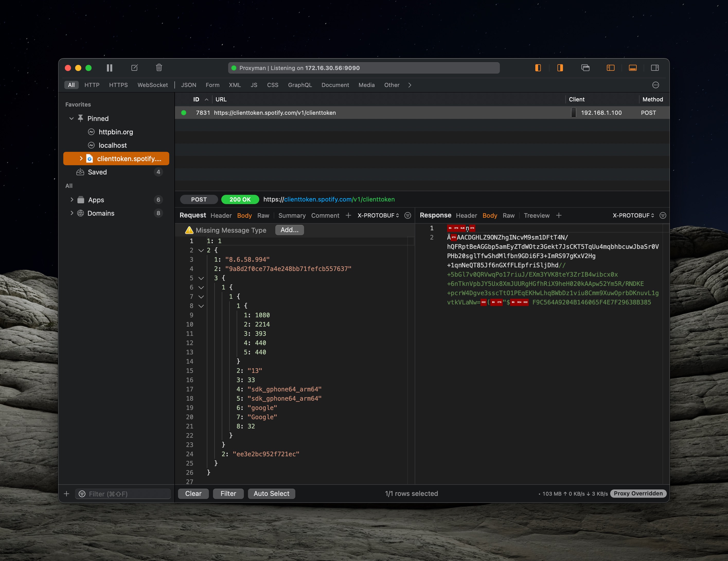The width and height of the screenshot is (728, 561).
Task: Open the filter icon in the filter field
Action: click(82, 494)
